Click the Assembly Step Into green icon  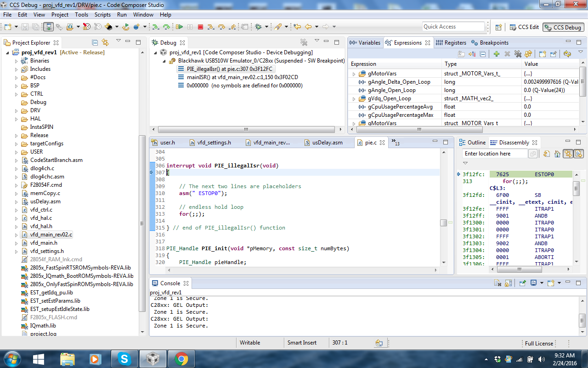(156, 27)
